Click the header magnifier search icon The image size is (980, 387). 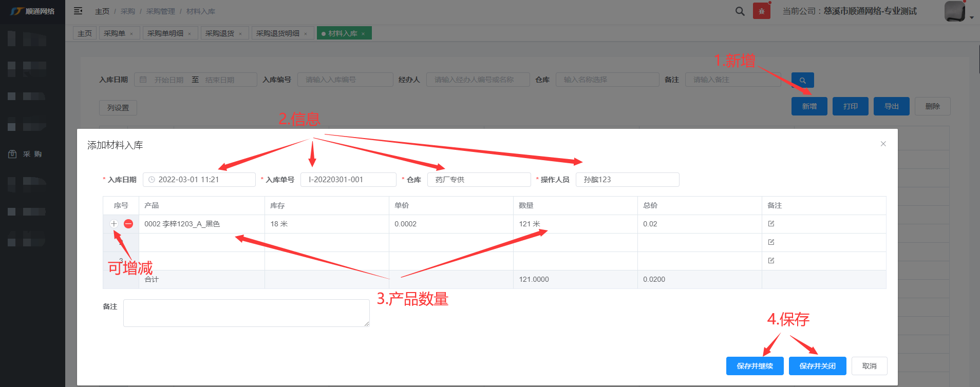pyautogui.click(x=740, y=11)
